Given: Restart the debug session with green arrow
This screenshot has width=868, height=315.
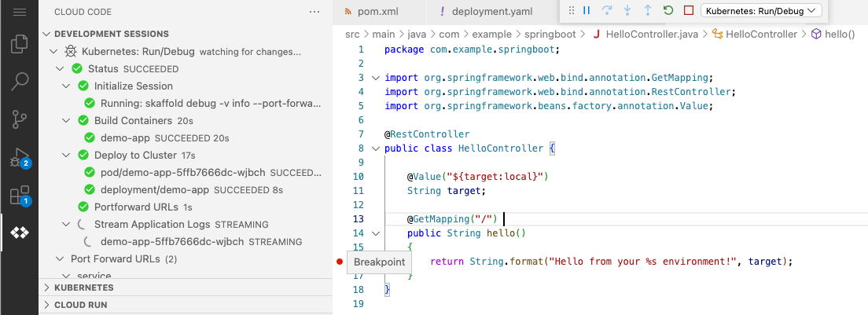Looking at the screenshot, I should [x=668, y=10].
